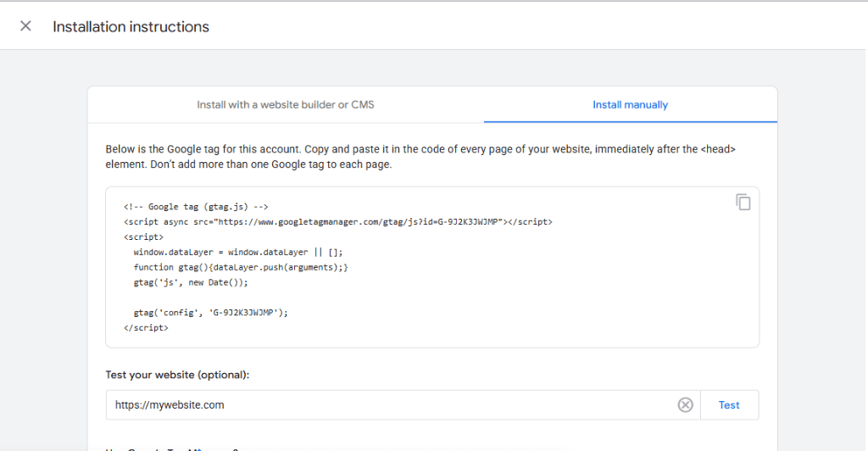This screenshot has height=451, width=868.
Task: Focus the https://mywebsite.com input field
Action: (x=392, y=405)
